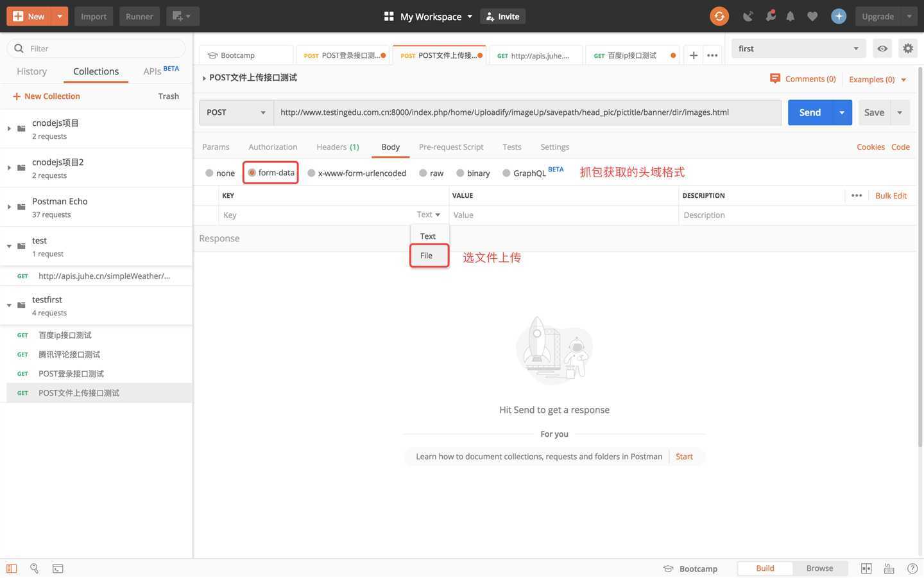Open the Pre-request Script tab
The height and width of the screenshot is (578, 924).
click(x=451, y=147)
